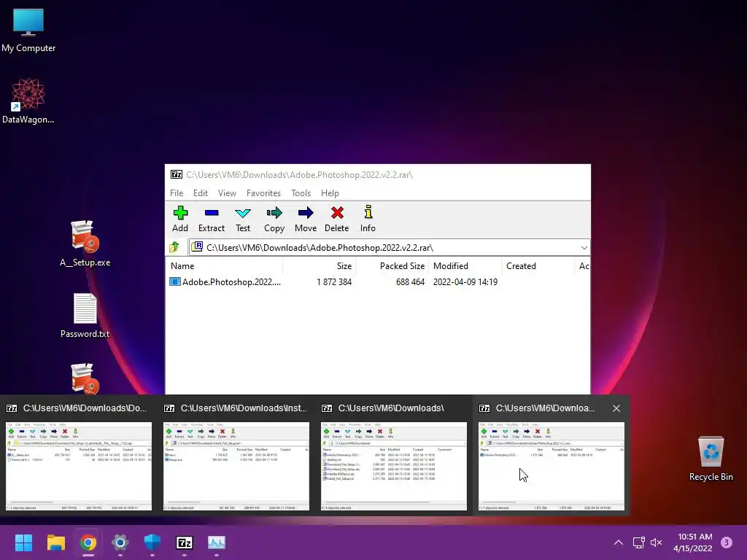The image size is (747, 560).
Task: Open the File menu
Action: pos(177,192)
